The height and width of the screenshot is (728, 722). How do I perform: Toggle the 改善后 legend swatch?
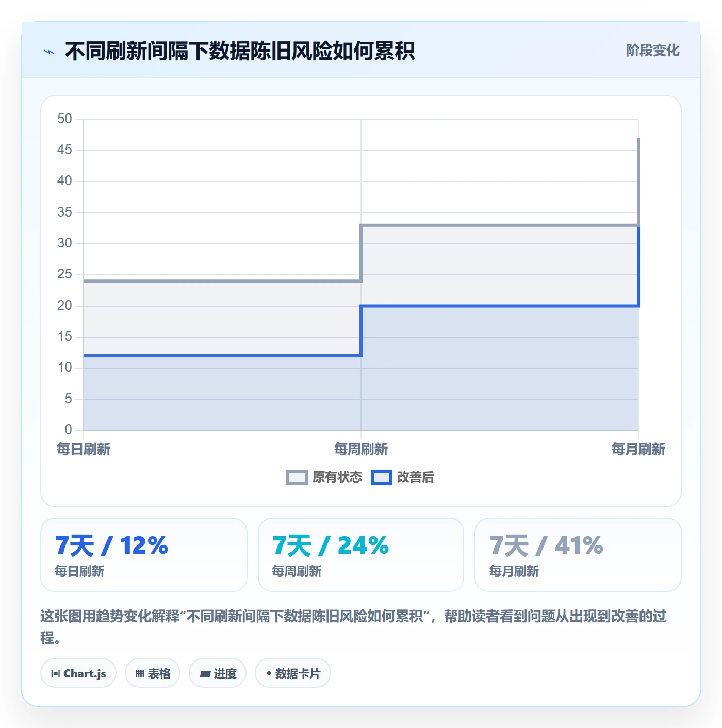pyautogui.click(x=382, y=477)
